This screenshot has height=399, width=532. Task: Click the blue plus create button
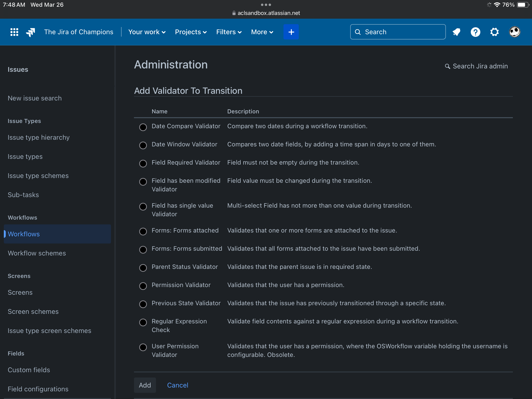click(x=291, y=32)
